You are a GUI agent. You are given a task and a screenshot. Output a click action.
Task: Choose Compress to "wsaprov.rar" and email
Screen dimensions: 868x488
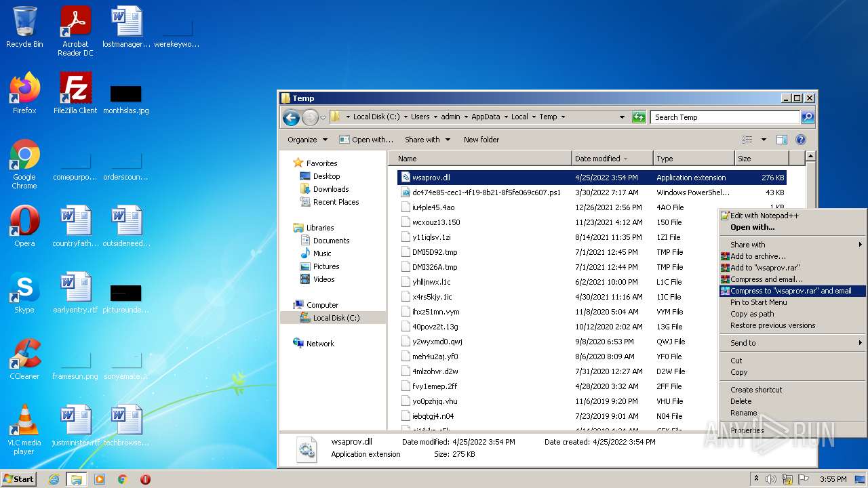[x=793, y=291]
